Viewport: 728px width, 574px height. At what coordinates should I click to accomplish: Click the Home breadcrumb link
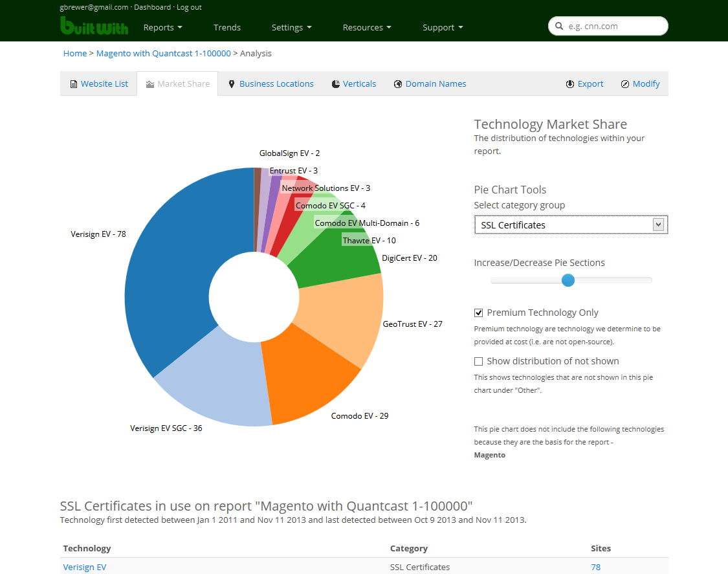(x=75, y=54)
